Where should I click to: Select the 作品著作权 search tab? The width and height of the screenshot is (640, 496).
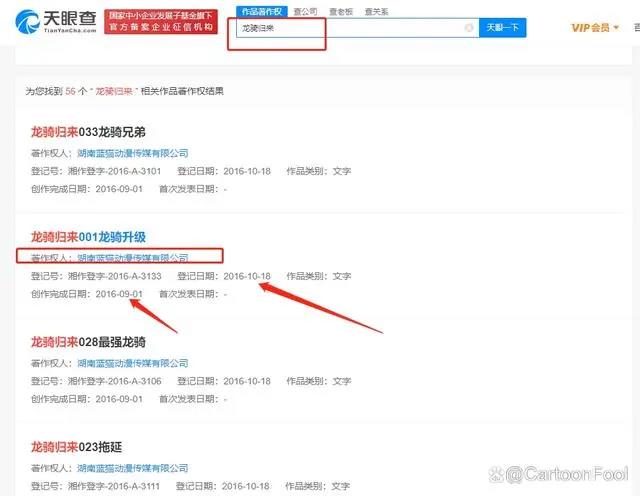[262, 11]
